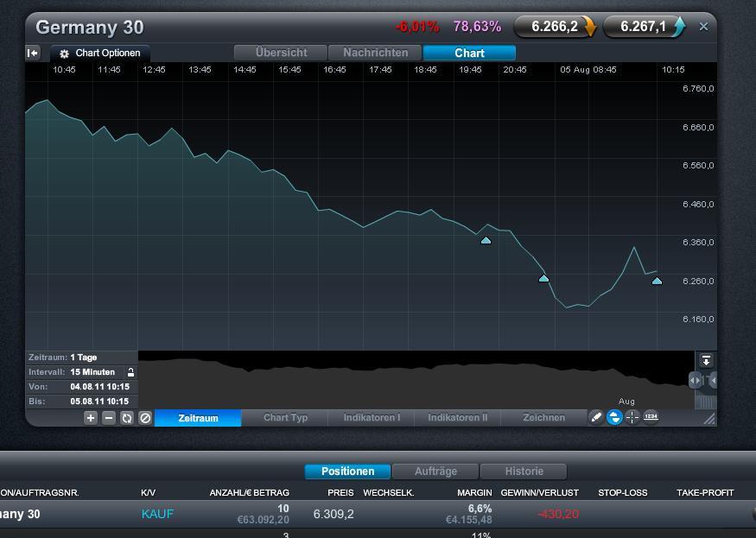The height and width of the screenshot is (538, 756).
Task: Click the -6,01% change value
Action: (417, 27)
